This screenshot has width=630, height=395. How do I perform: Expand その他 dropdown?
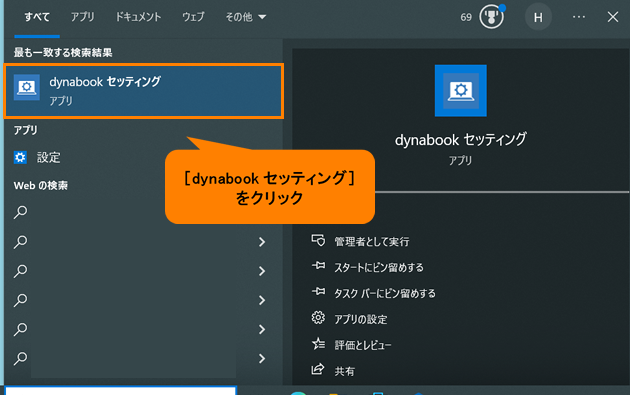tap(245, 17)
